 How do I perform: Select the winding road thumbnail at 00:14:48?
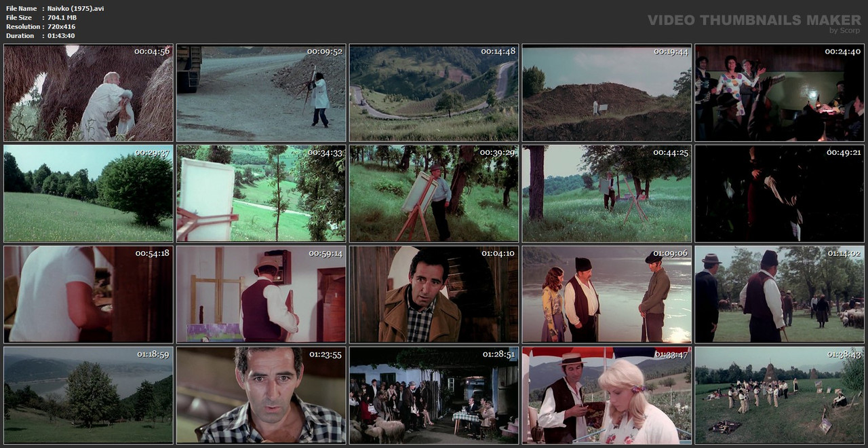pos(434,93)
